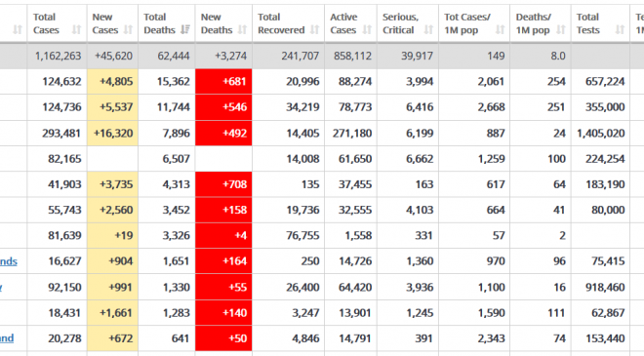Click the red +681 new deaths cell
The image size is (644, 356).
[223, 81]
